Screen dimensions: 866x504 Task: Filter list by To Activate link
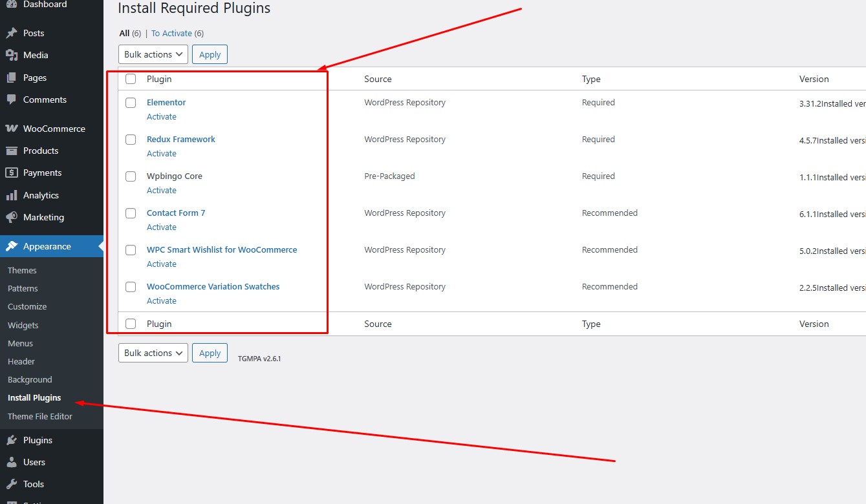(x=171, y=34)
